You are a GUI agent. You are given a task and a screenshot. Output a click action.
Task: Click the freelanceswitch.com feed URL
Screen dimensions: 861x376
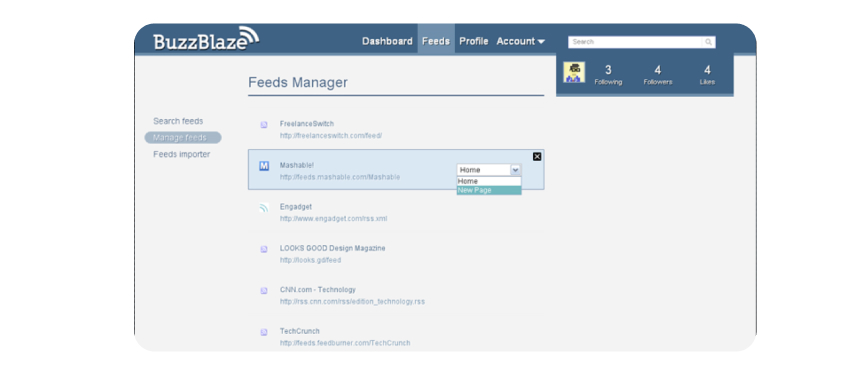(x=331, y=136)
